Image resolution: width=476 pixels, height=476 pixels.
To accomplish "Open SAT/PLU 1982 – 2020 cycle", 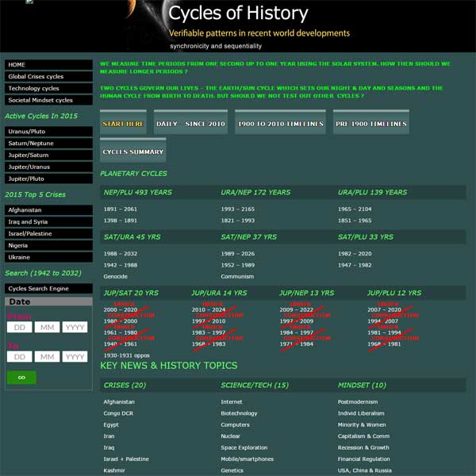I will click(355, 254).
